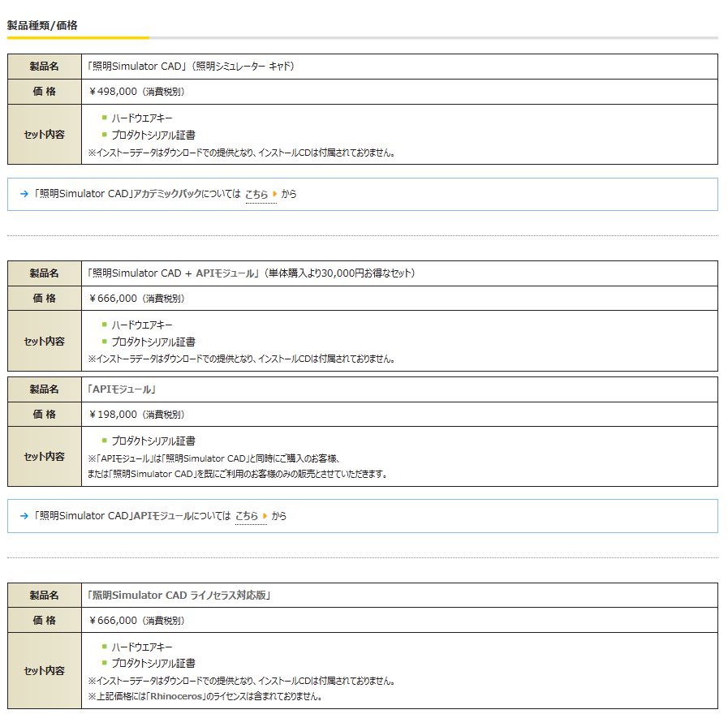Click the text 「照明Simulator CAD」アカデミックパックについては
This screenshot has height=714, width=728.
[137, 194]
